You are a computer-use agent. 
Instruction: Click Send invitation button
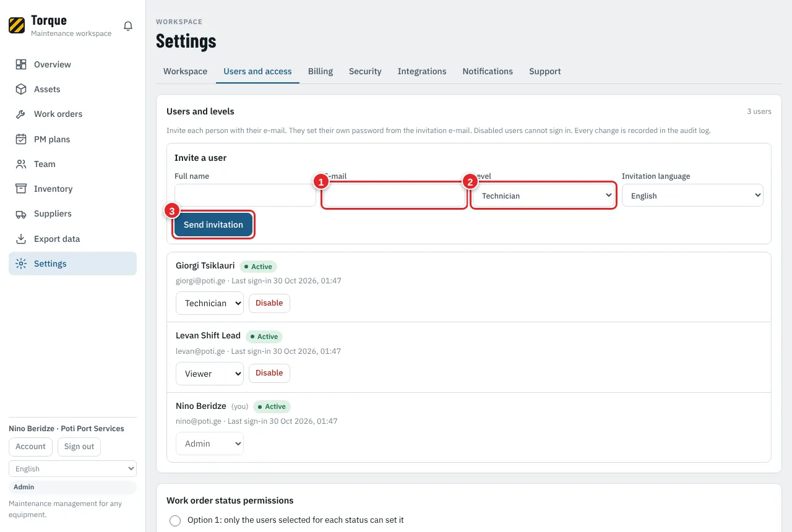tap(213, 225)
